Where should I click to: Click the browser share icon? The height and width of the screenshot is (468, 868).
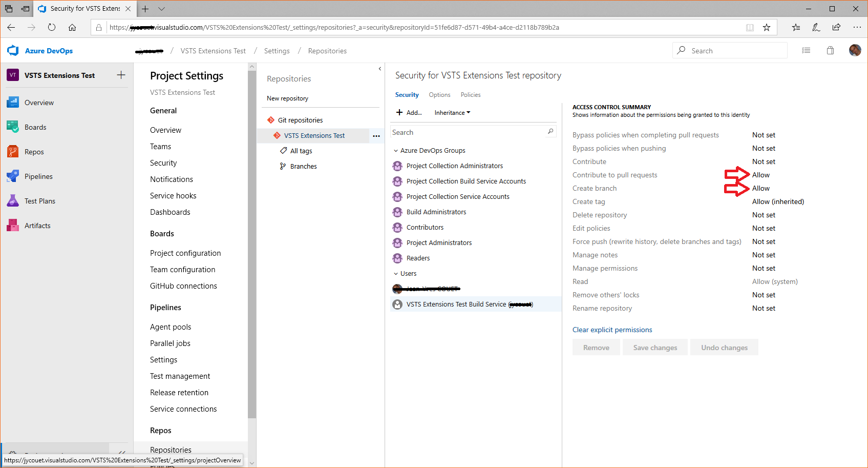836,27
